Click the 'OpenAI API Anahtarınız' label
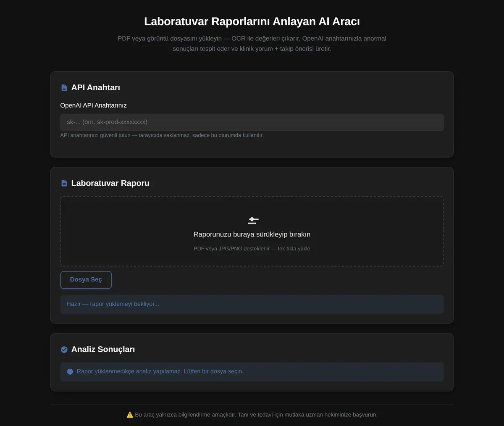Viewport: 504px width, 426px height. pos(93,105)
